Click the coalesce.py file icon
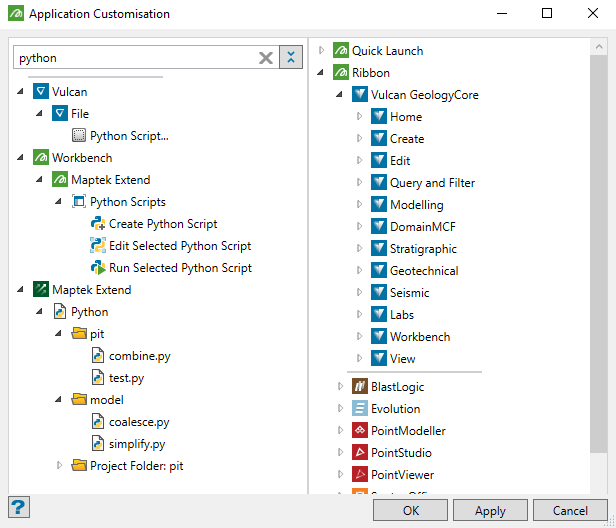Viewport: 616px width, 528px height. [98, 422]
